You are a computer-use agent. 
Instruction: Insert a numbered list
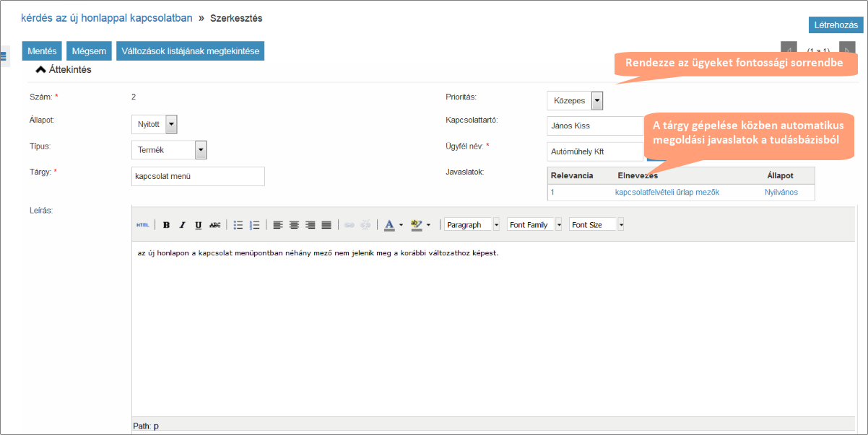(x=254, y=225)
